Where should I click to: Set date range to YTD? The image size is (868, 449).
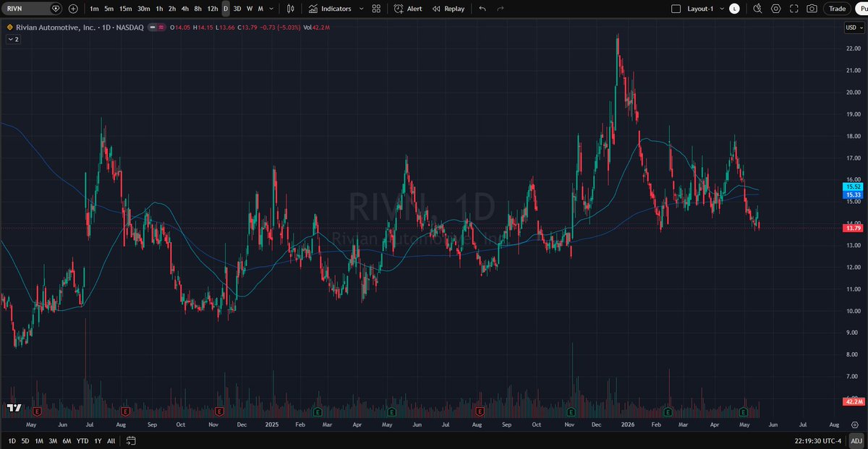point(82,440)
